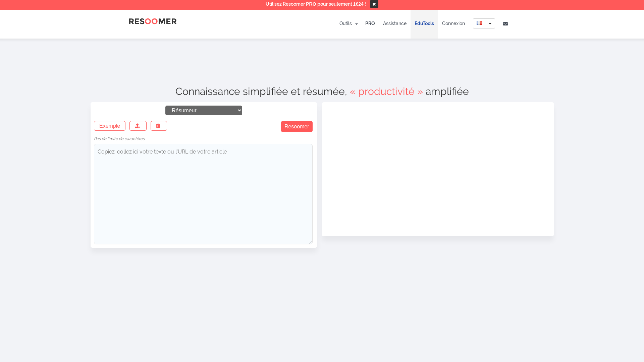Click the envelope contact icon
Viewport: 644px width, 362px height.
tap(505, 23)
